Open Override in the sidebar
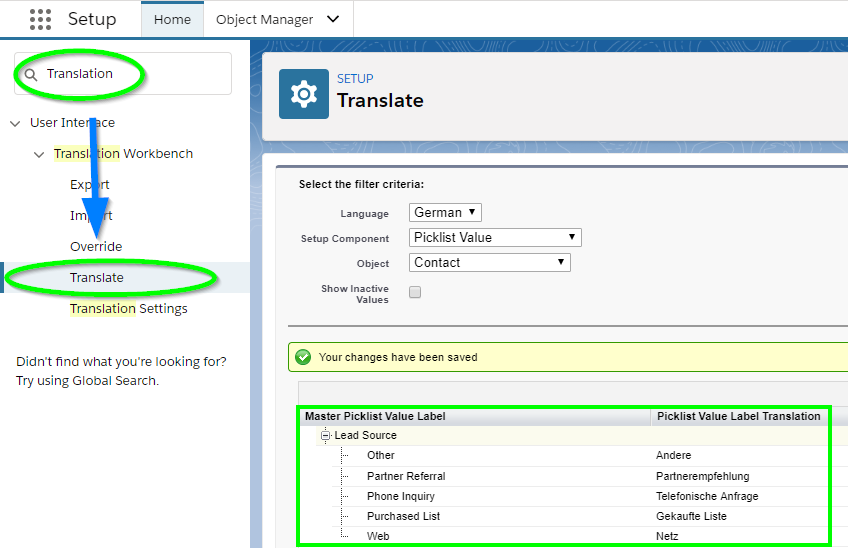 click(96, 247)
